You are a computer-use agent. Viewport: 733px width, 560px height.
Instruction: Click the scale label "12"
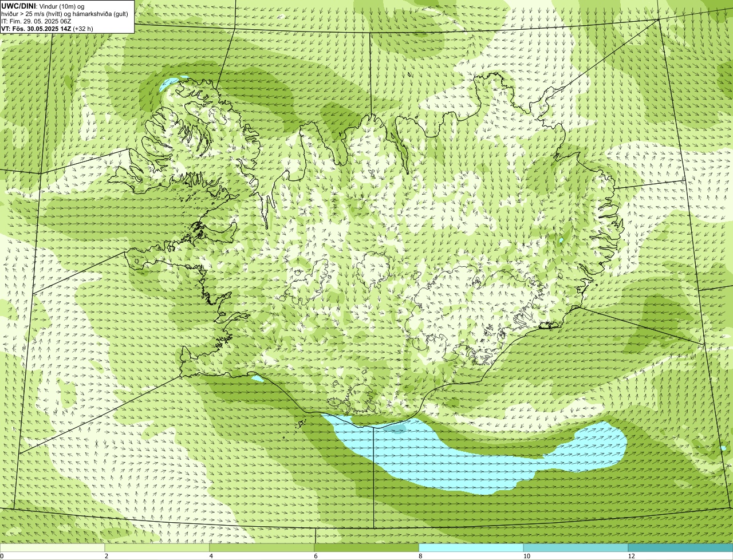tap(631, 556)
